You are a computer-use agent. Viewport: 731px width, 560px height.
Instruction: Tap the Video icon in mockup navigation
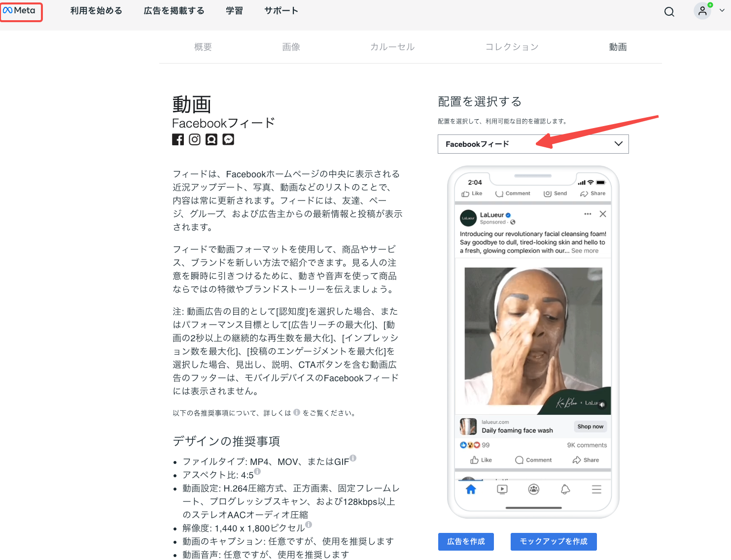point(502,489)
